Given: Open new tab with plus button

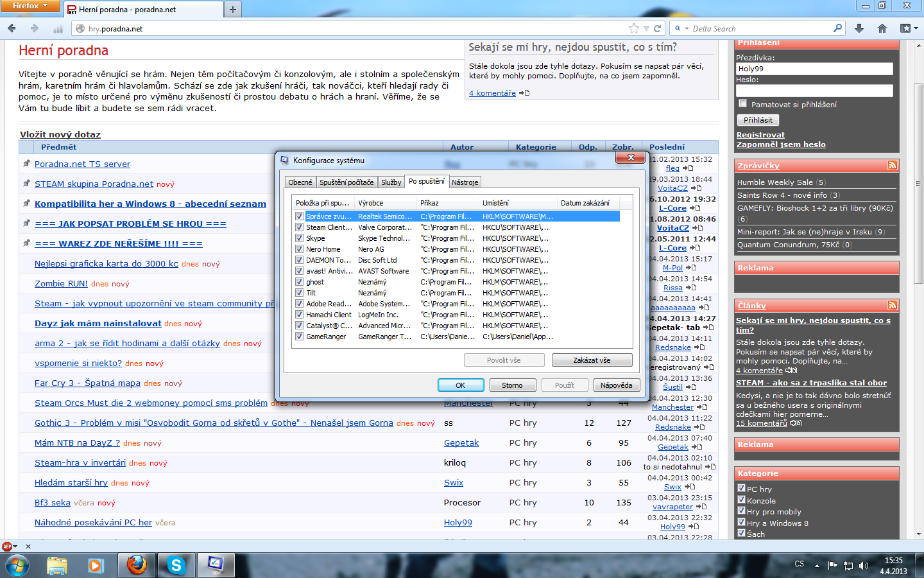Looking at the screenshot, I should (233, 10).
